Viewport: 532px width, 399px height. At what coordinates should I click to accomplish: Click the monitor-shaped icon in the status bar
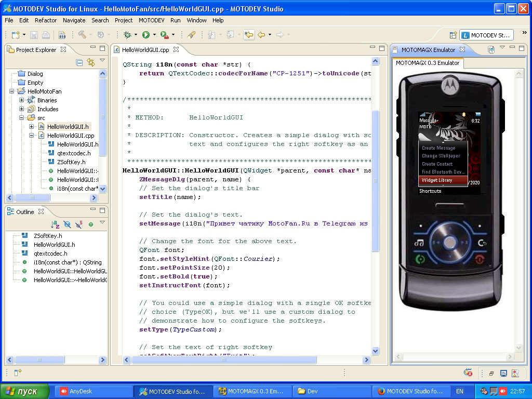pyautogui.click(x=503, y=374)
